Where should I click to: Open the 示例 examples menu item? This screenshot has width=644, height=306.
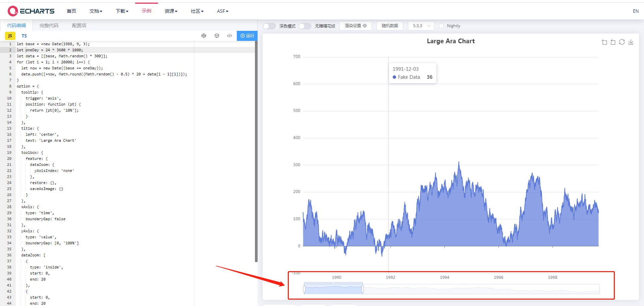click(x=147, y=11)
